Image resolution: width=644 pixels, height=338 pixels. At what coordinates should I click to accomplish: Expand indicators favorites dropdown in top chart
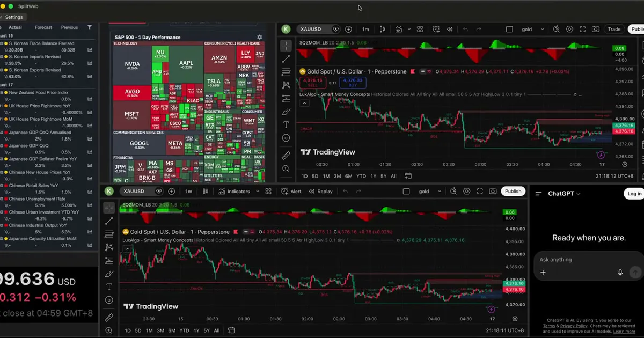tap(409, 29)
